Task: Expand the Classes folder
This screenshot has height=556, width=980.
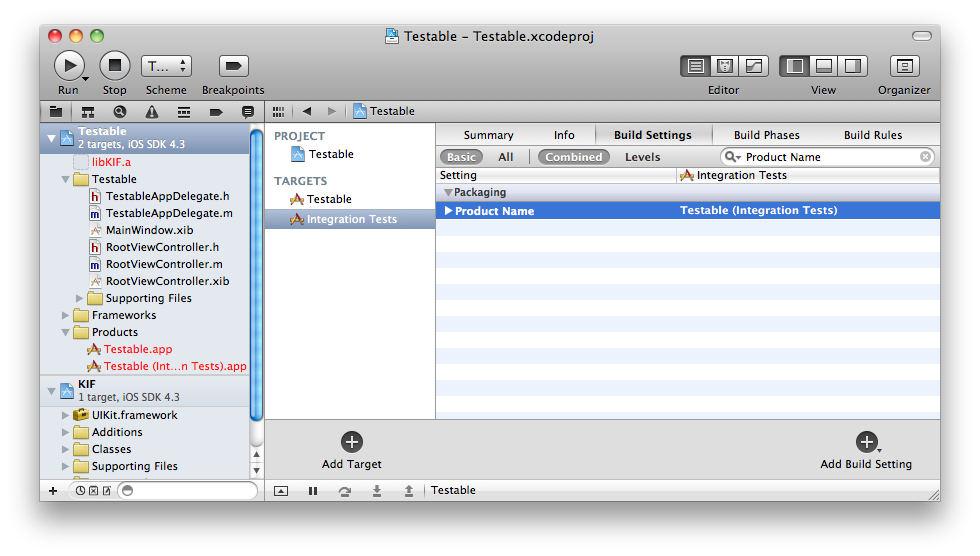Action: click(66, 449)
